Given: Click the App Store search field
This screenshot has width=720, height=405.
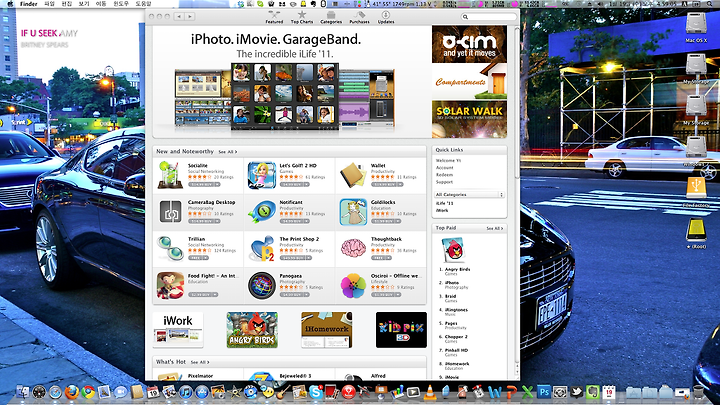Looking at the screenshot, I should click(x=489, y=17).
